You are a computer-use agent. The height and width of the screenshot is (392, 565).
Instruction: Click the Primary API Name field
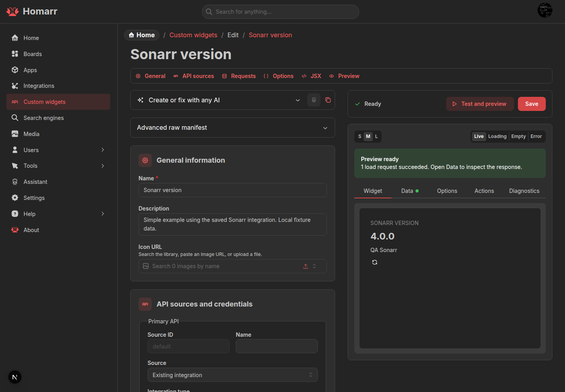(277, 346)
